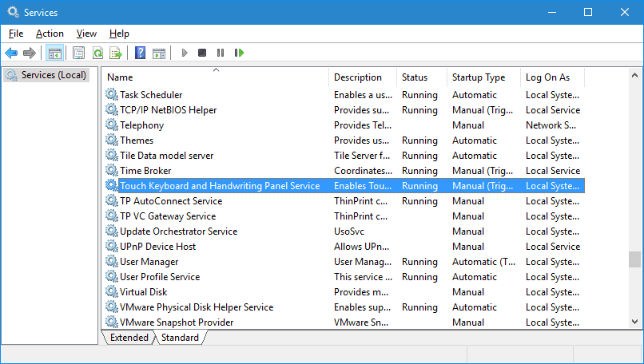Viewport: 644px width, 364px height.
Task: Select Services (Local) in console tree
Action: tap(54, 75)
